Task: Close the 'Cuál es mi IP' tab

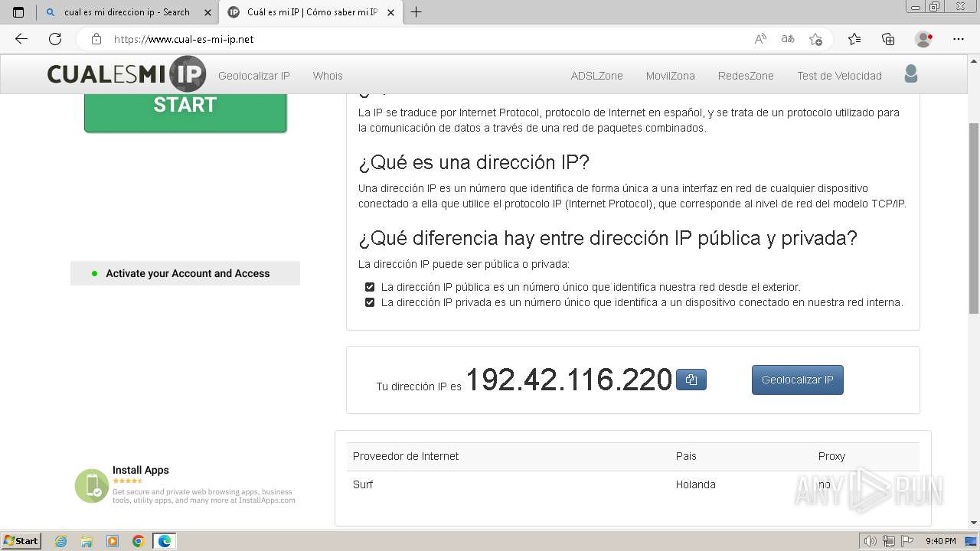Action: point(390,12)
